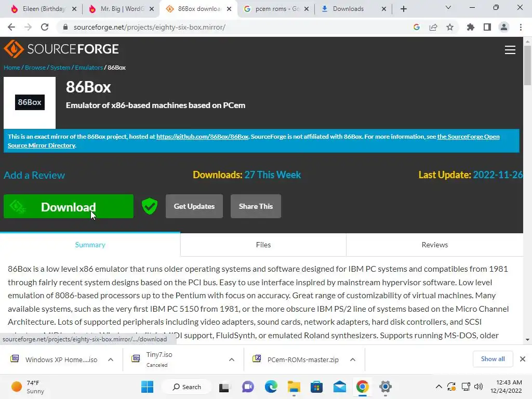The width and height of the screenshot is (532, 399).
Task: Click the taskbar Search box
Action: [x=187, y=387]
